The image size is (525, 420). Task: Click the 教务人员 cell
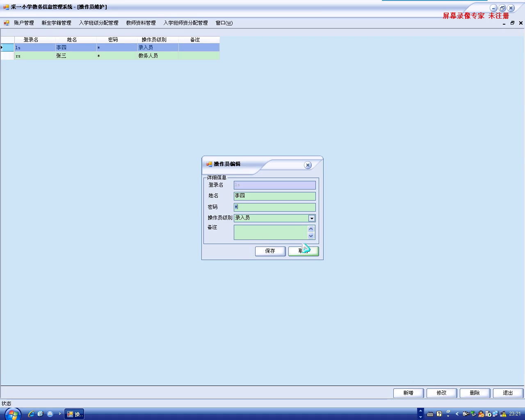(158, 56)
